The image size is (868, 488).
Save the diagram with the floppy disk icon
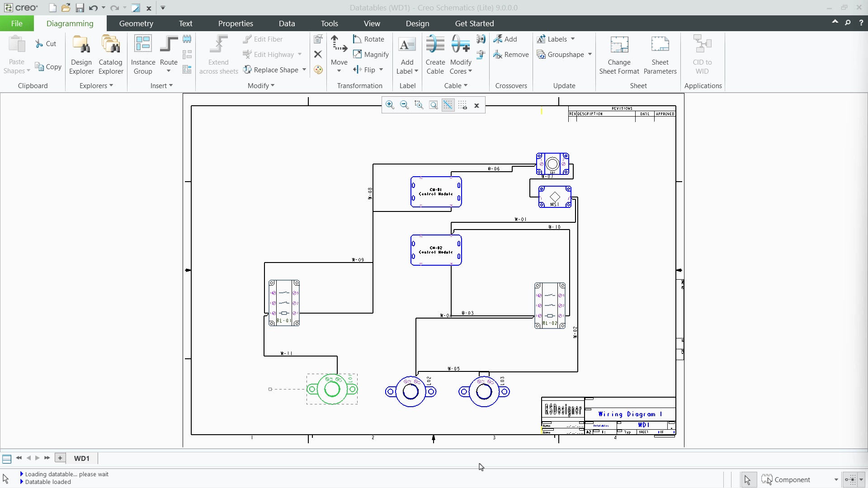80,8
